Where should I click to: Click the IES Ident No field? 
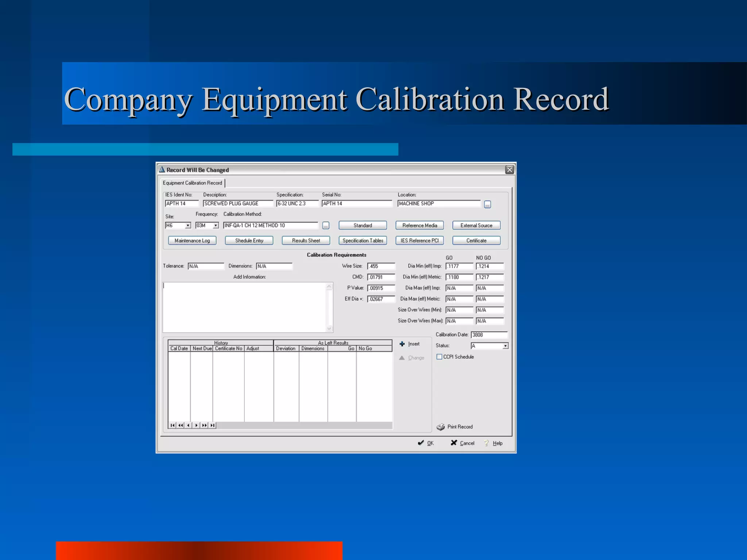[x=182, y=203]
